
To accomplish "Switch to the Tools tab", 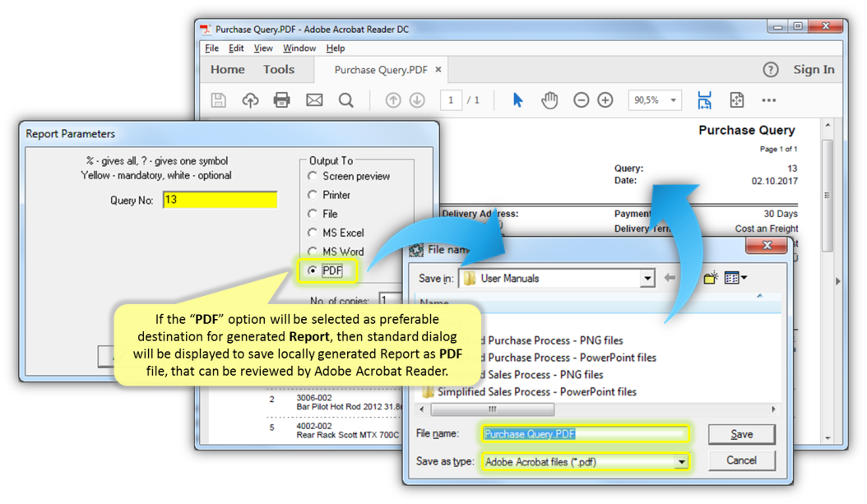I will click(279, 70).
